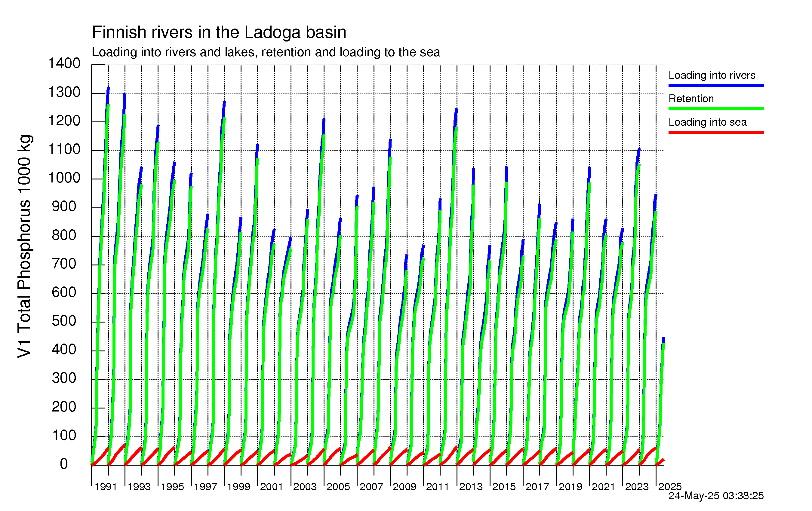Click x-axis year label 2017
Image resolution: width=812 pixels, height=511 pixels.
(x=537, y=487)
